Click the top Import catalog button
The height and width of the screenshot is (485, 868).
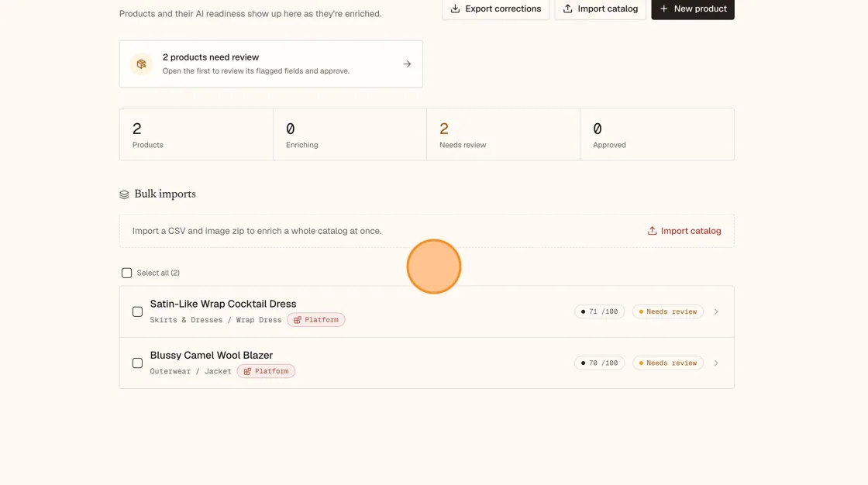600,9
